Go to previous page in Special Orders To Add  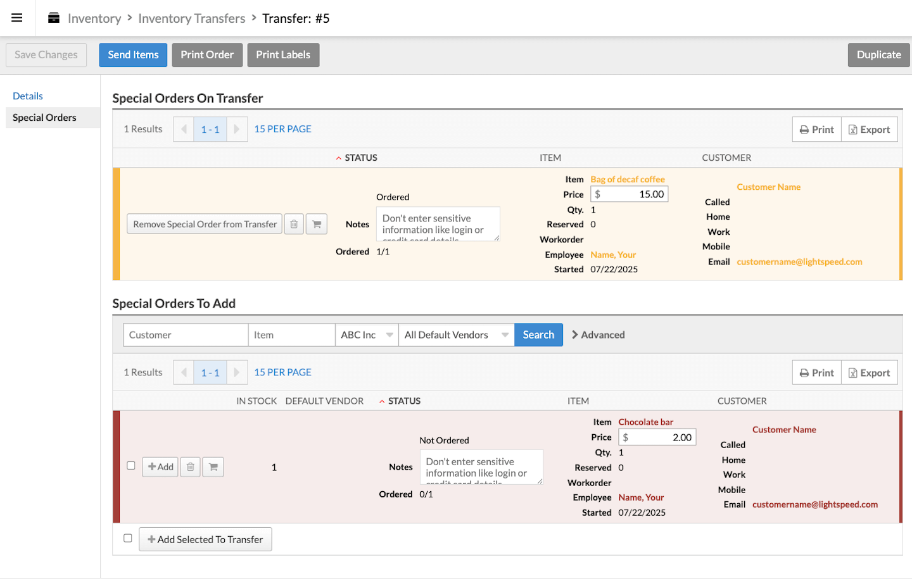(184, 373)
